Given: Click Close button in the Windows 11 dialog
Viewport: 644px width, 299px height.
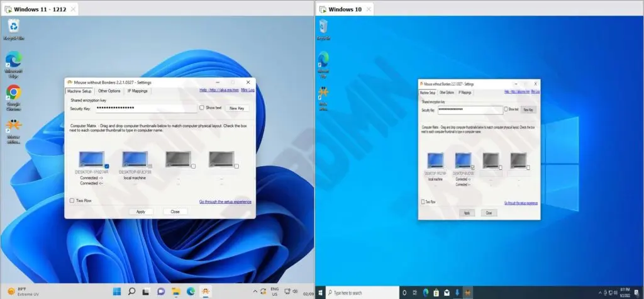Looking at the screenshot, I should [x=175, y=212].
